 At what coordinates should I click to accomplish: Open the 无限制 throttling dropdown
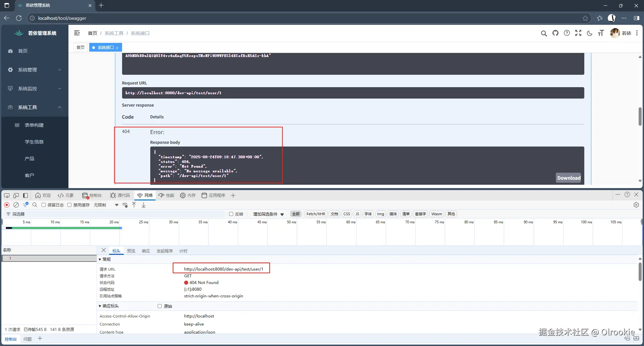click(x=106, y=205)
